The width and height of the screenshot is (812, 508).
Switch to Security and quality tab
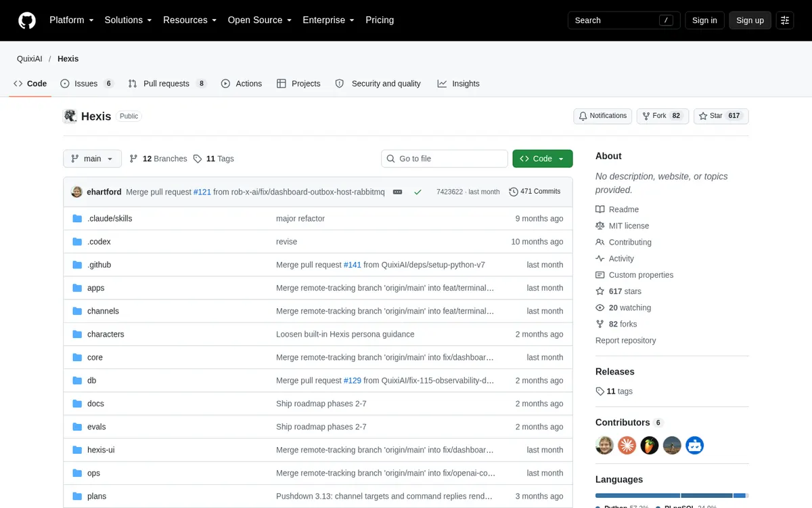378,83
